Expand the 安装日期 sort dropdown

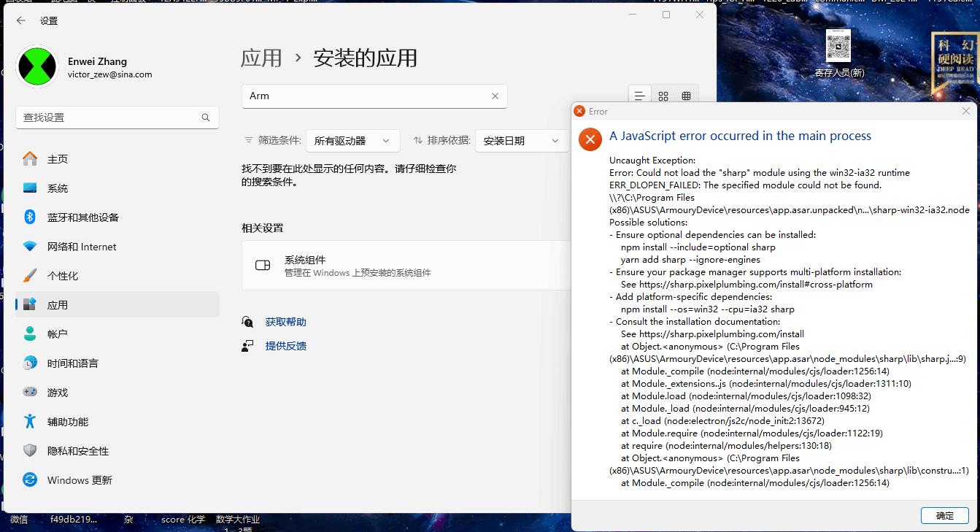522,141
